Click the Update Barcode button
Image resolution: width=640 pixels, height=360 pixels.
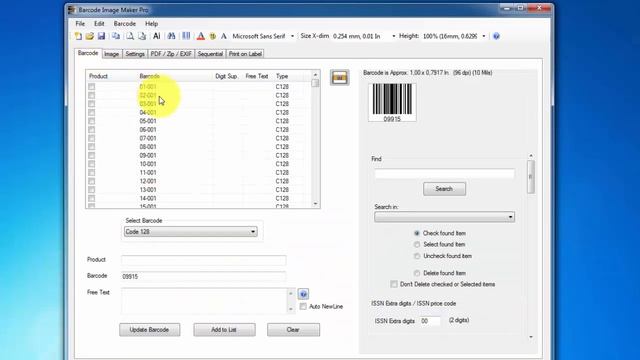(149, 330)
